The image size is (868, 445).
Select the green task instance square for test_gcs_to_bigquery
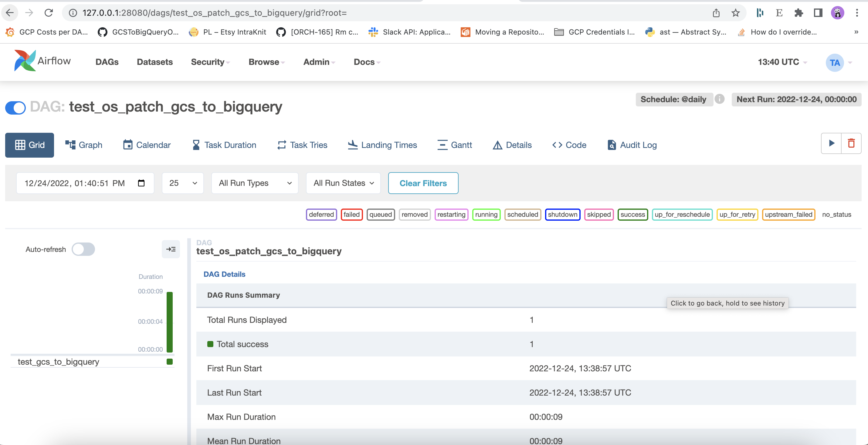(169, 362)
